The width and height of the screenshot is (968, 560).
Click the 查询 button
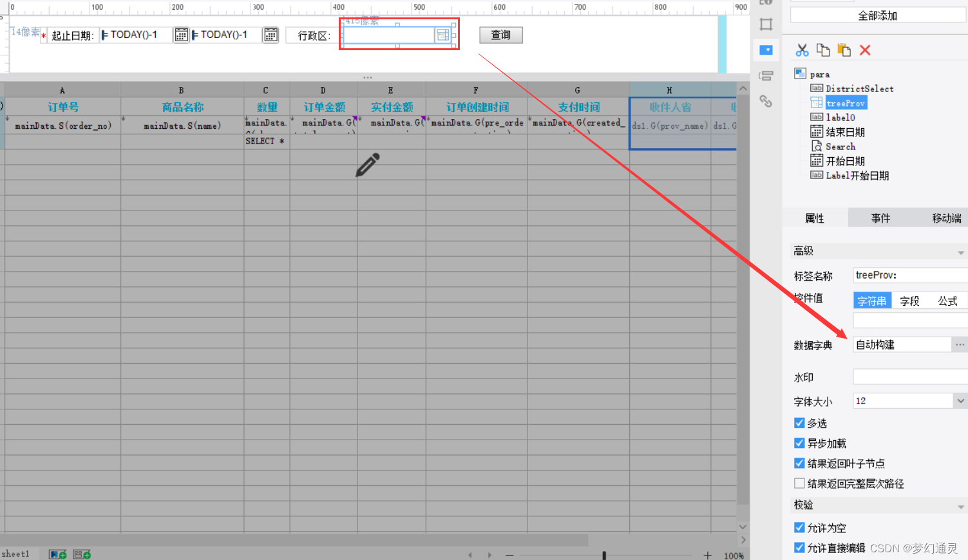pos(501,35)
